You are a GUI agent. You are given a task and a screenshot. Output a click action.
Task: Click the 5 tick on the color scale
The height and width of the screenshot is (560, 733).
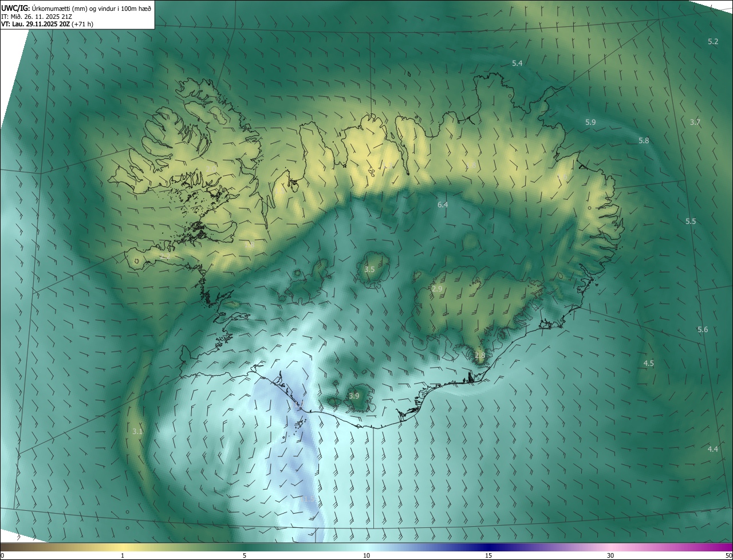pos(245,555)
